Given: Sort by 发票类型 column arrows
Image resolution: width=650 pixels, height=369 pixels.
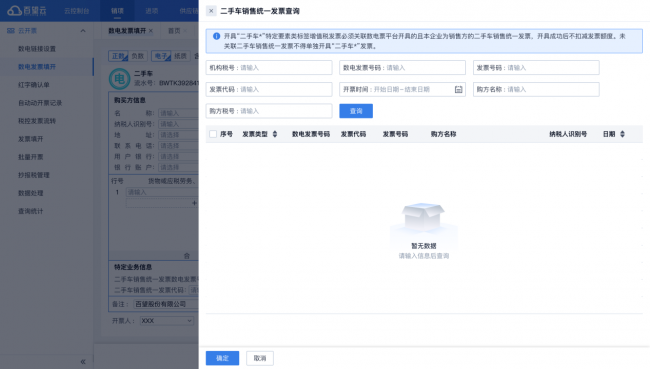Looking at the screenshot, I should click(274, 134).
